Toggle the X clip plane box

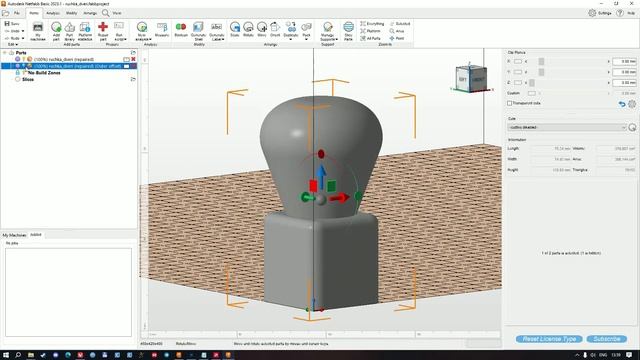click(x=518, y=61)
